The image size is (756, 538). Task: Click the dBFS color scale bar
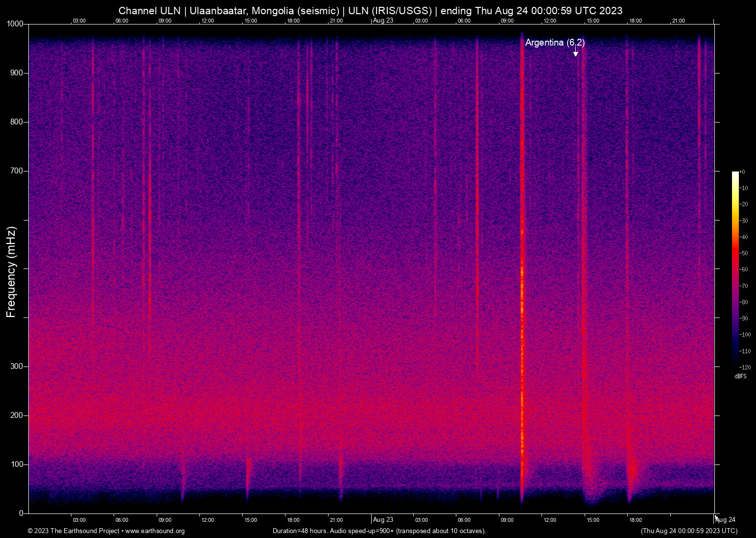(x=735, y=269)
